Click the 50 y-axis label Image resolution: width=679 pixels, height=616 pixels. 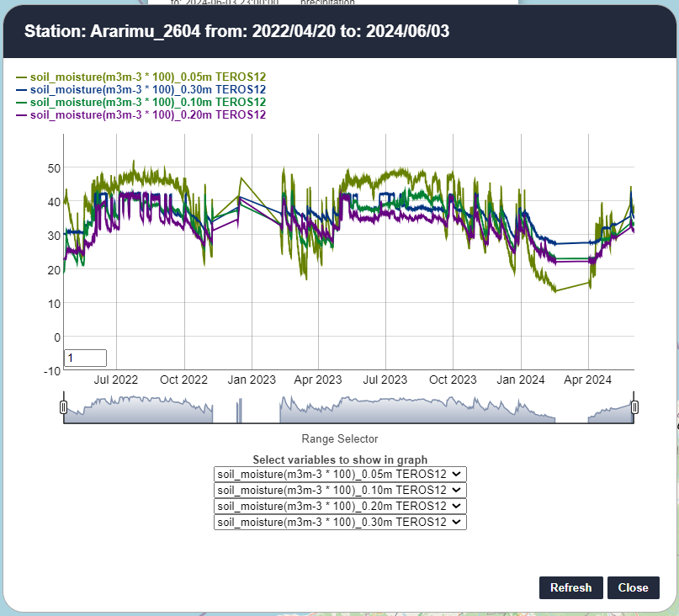(x=54, y=168)
